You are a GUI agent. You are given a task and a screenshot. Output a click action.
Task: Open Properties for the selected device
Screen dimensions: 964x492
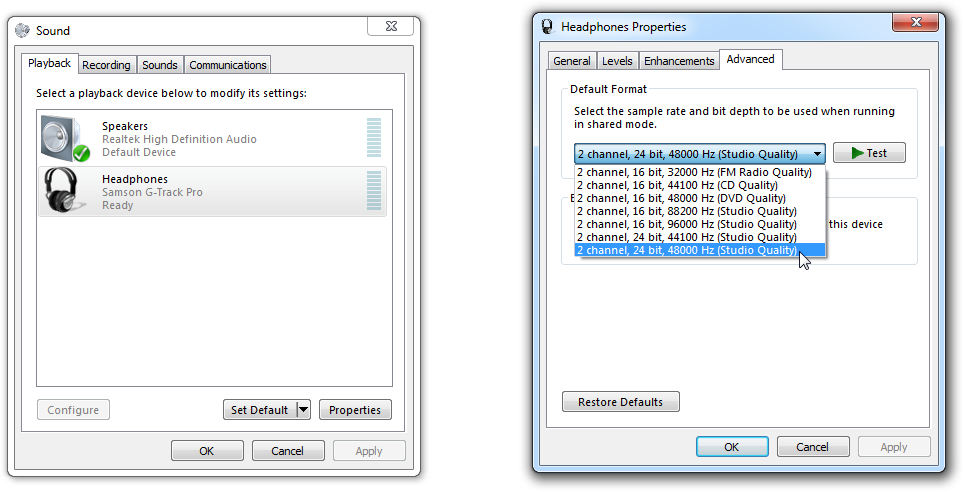[x=355, y=410]
